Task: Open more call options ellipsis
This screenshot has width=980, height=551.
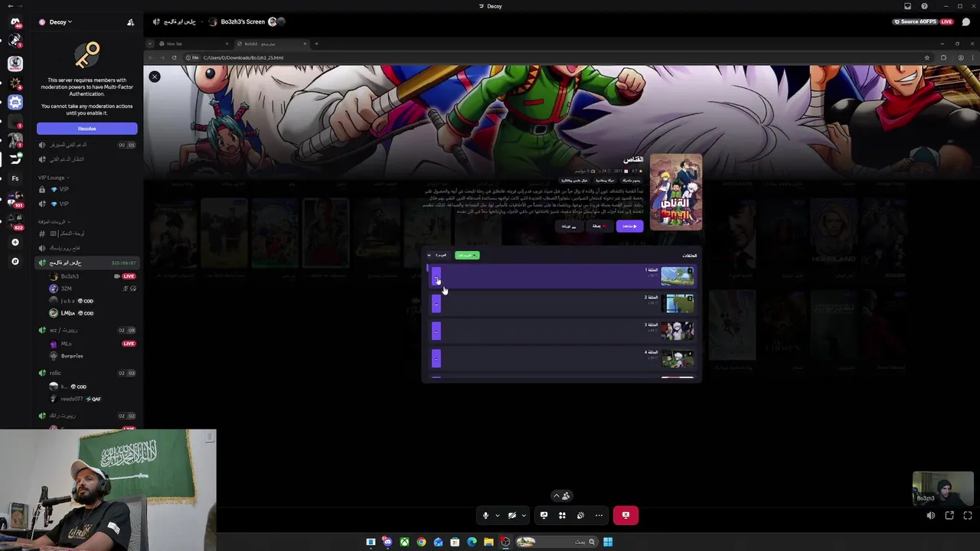Action: point(599,515)
